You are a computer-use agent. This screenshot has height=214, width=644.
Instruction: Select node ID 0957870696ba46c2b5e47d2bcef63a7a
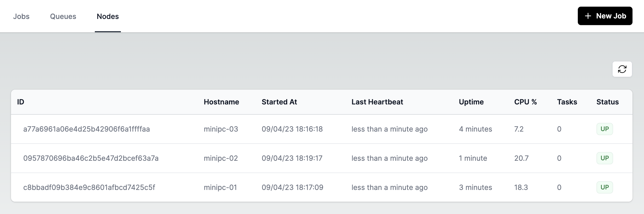click(x=91, y=158)
